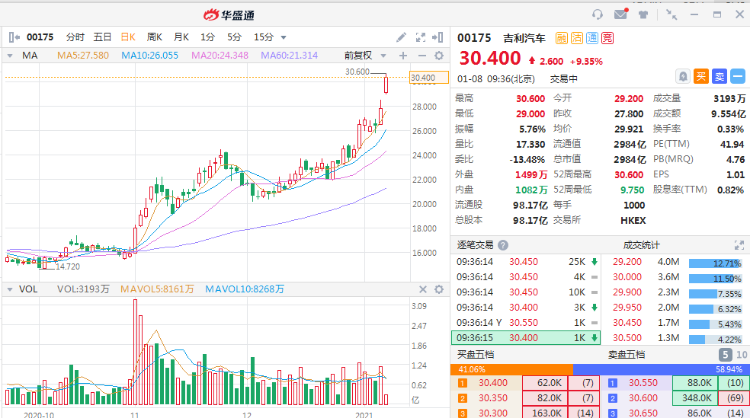Open the 15分 period dropdown arrow

(x=284, y=36)
